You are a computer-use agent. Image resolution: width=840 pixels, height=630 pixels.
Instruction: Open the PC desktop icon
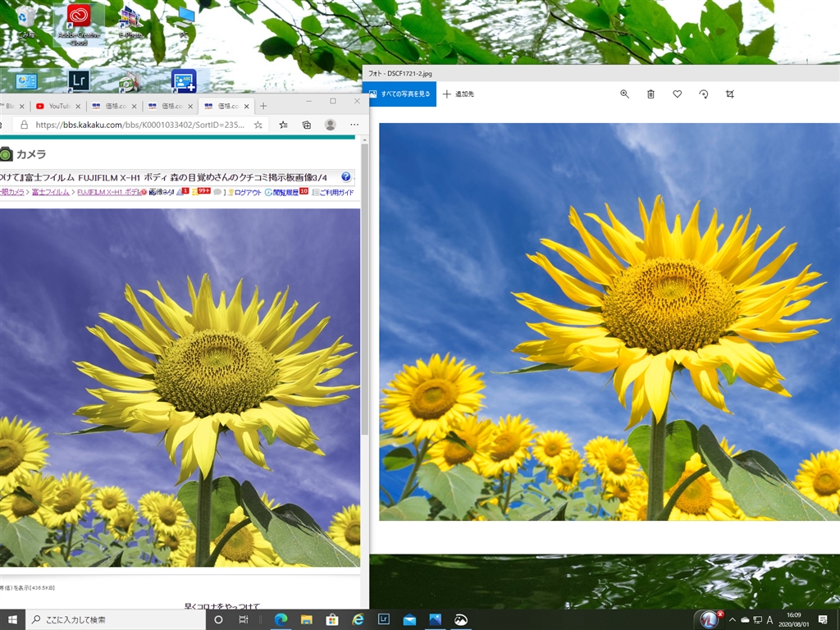click(x=184, y=22)
